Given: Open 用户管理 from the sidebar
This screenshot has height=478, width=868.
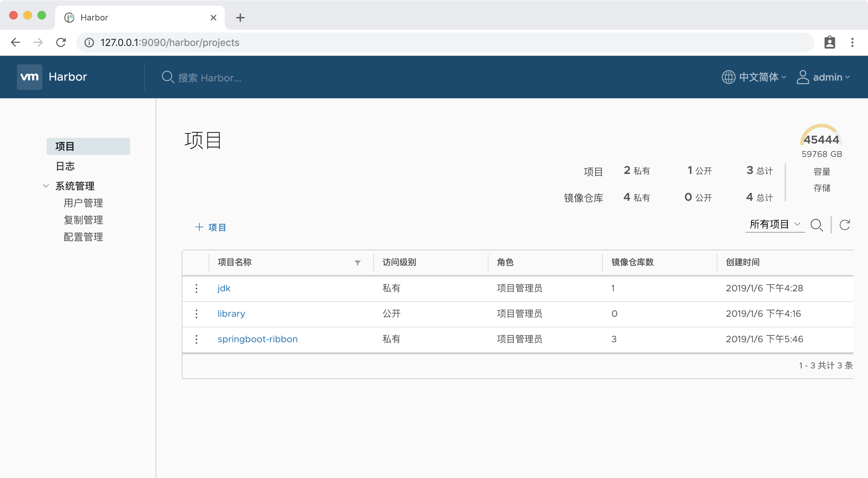Looking at the screenshot, I should point(83,203).
